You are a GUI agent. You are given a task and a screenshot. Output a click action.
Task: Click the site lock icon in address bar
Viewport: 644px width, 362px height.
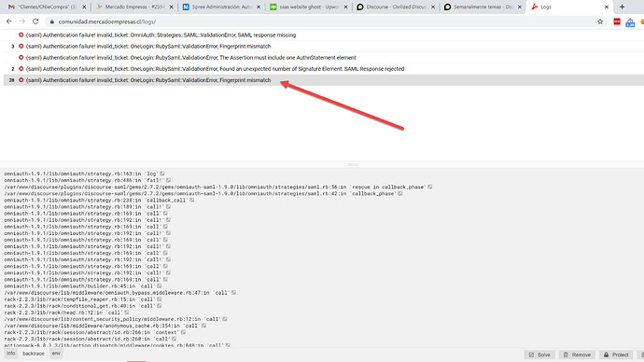click(51, 21)
